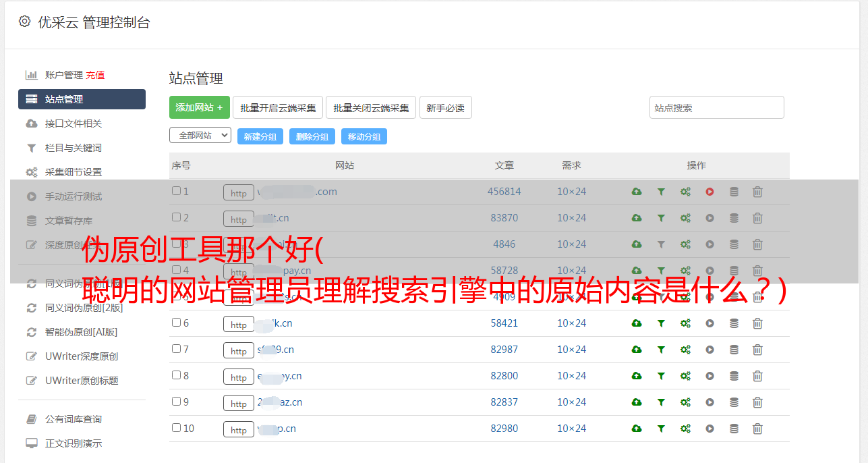Open 公有词库查询 sidebar item
Screen dimensions: 868x463
[x=74, y=419]
